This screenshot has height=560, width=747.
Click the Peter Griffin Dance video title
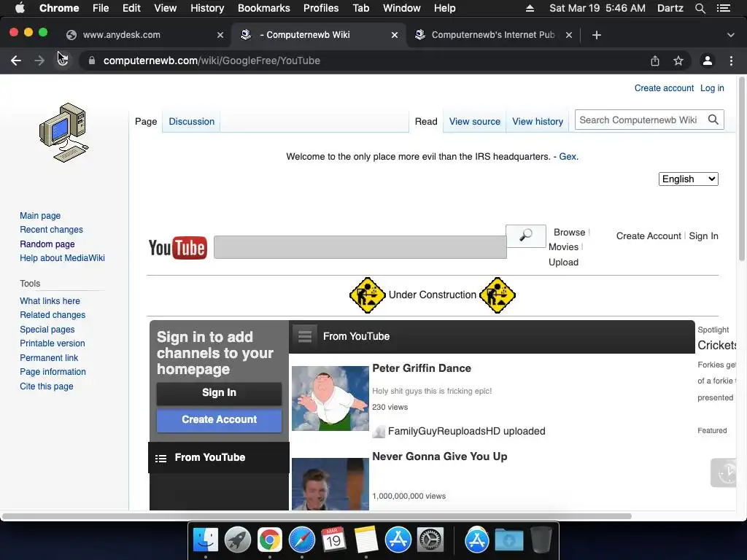pos(422,368)
